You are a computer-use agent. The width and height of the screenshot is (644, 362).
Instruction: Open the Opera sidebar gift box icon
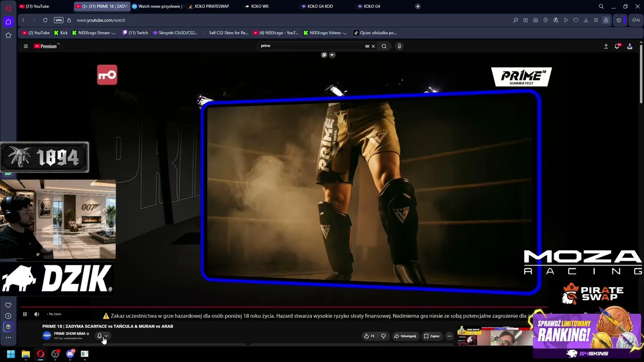[8, 327]
